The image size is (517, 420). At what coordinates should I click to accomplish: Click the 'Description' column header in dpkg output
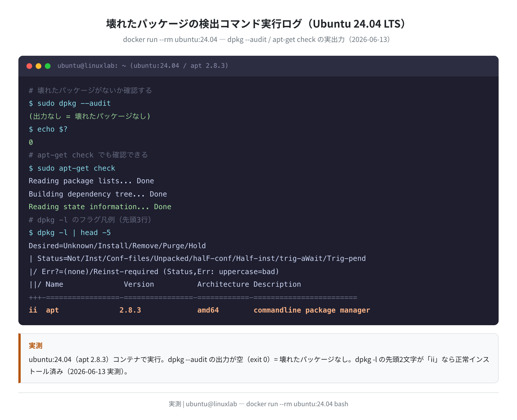tap(277, 284)
